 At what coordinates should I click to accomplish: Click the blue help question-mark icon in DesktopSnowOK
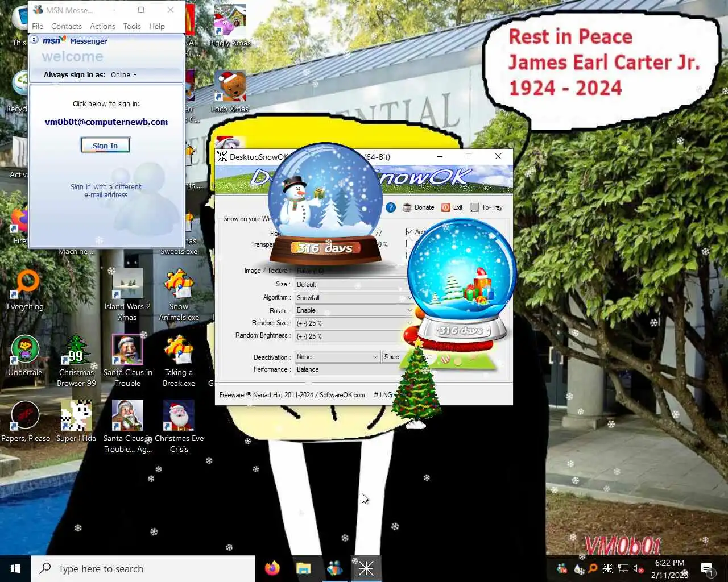391,207
